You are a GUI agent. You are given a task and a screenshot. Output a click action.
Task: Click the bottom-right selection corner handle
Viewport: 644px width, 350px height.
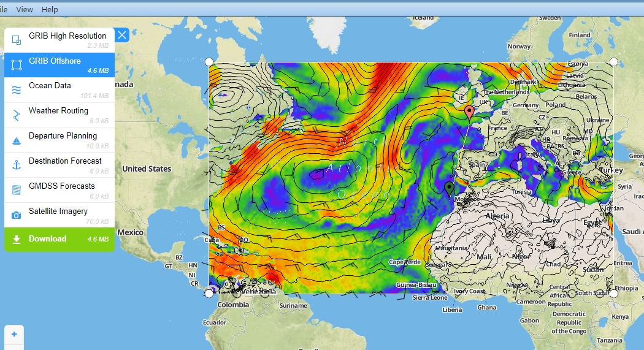click(x=614, y=294)
